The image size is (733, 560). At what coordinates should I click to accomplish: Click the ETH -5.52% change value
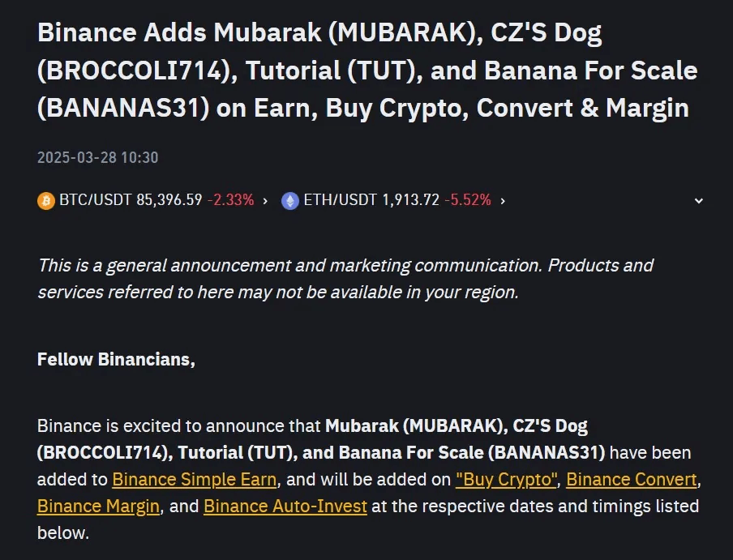(468, 200)
